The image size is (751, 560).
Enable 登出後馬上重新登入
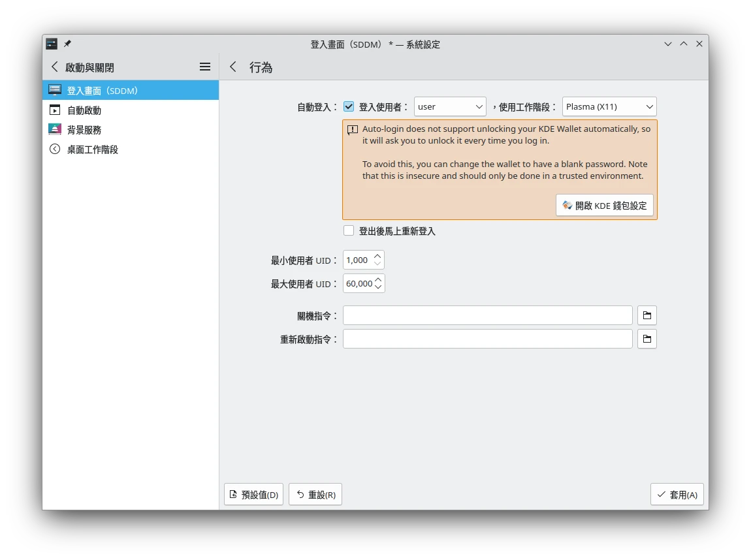[x=349, y=230]
